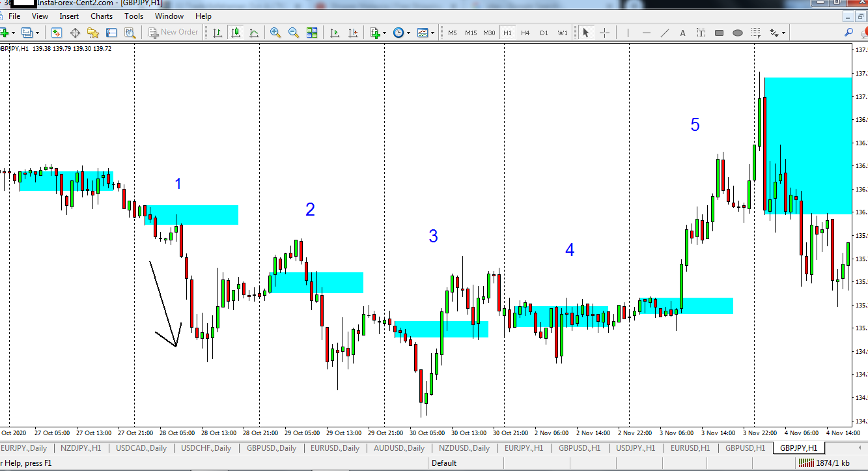Click the Default profile status bar entry
Screen dimensions: 868x471
click(443, 463)
